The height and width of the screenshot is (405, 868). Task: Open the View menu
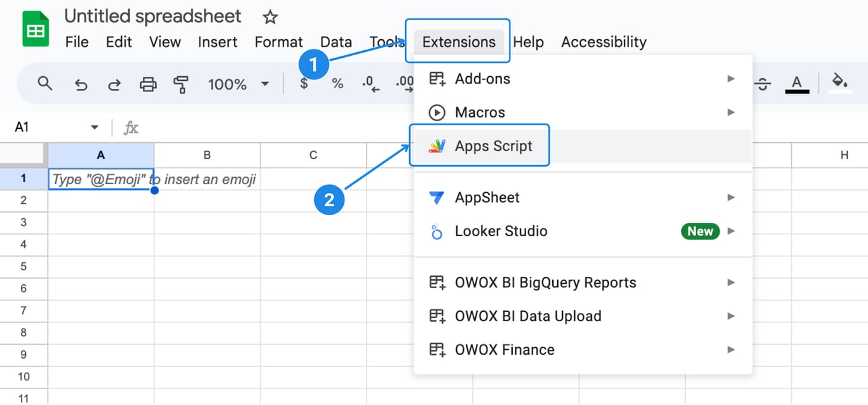click(x=165, y=42)
